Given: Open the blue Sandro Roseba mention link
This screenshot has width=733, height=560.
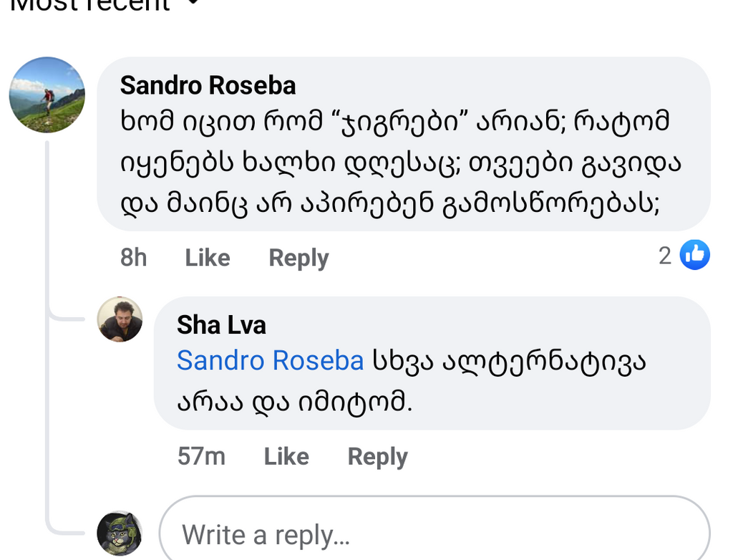Looking at the screenshot, I should point(271,360).
